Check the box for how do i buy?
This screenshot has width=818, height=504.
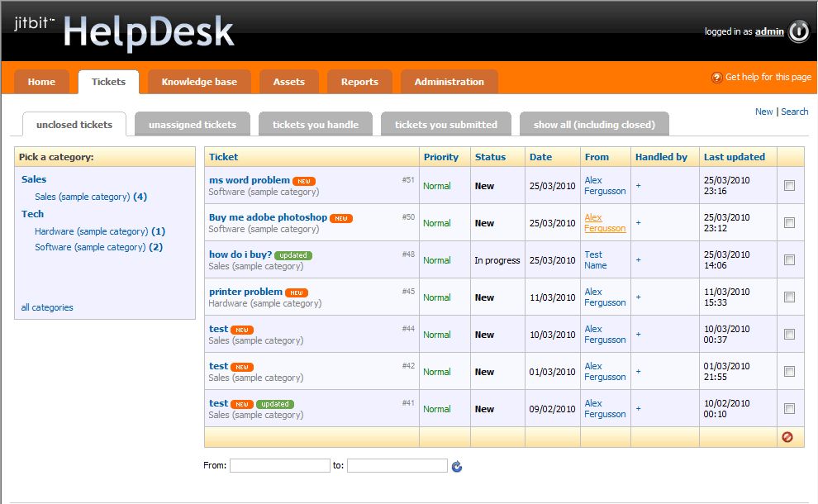coord(789,259)
